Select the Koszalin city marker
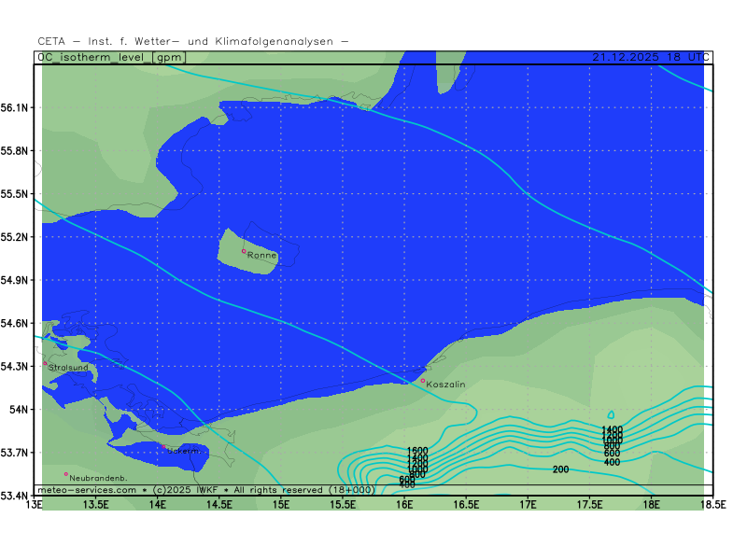747x560 pixels. [x=423, y=380]
